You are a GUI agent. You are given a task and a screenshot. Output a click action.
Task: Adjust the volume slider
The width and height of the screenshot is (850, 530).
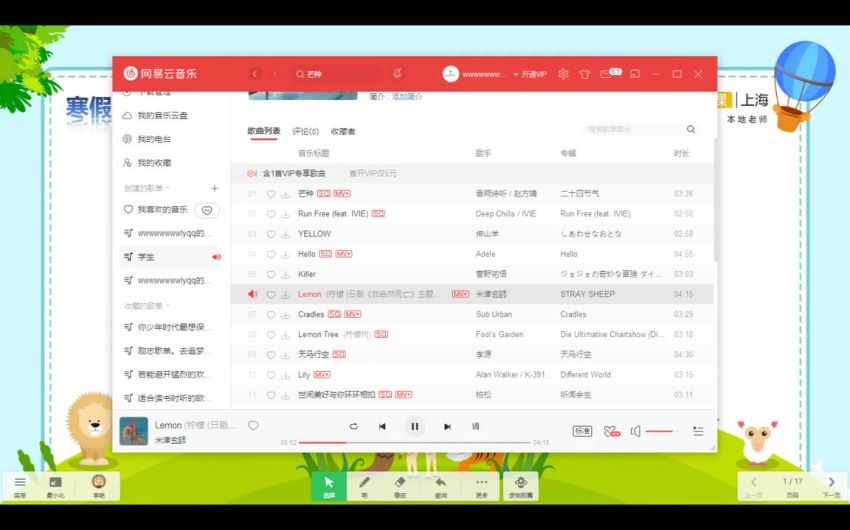[661, 431]
